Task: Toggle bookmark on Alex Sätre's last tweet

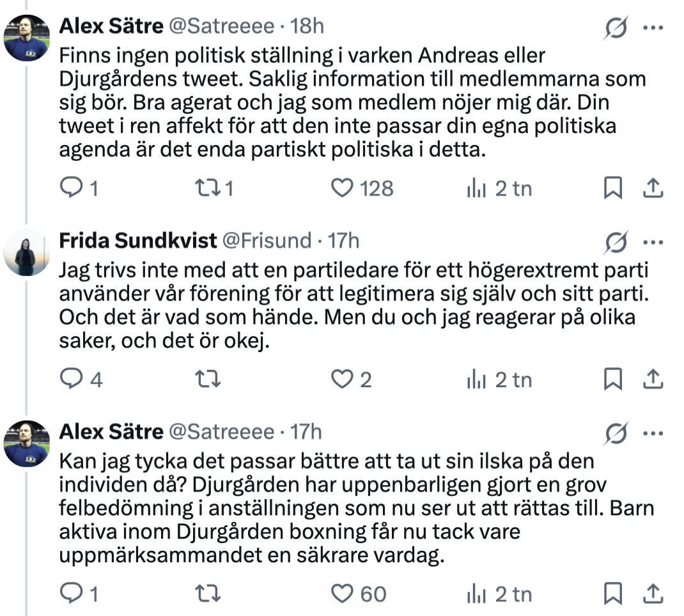Action: [x=613, y=594]
